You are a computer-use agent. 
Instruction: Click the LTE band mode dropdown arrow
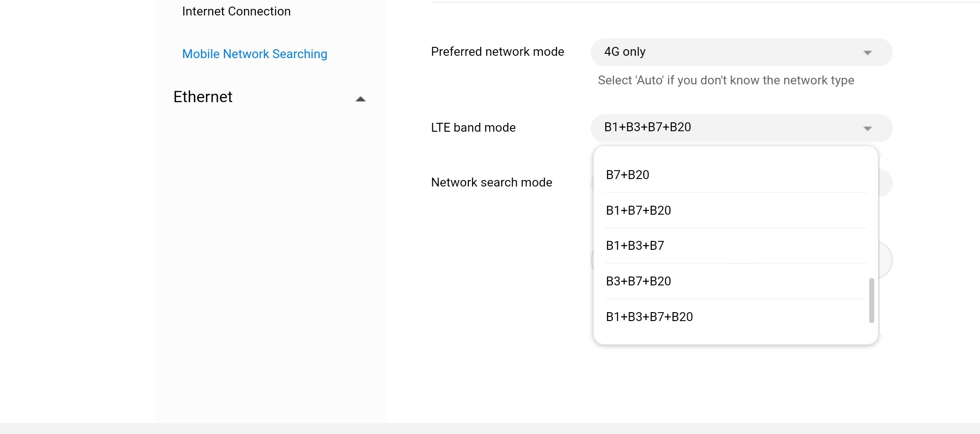[x=867, y=128]
